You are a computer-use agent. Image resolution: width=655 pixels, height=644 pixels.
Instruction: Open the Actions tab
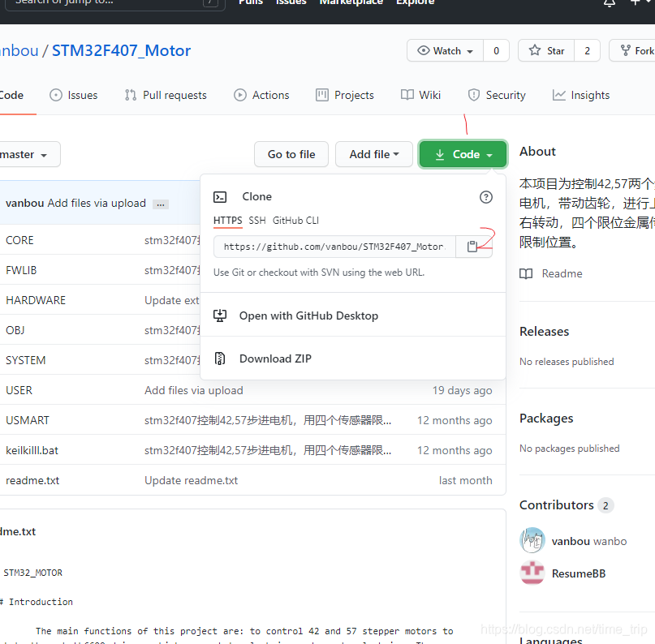click(x=261, y=95)
